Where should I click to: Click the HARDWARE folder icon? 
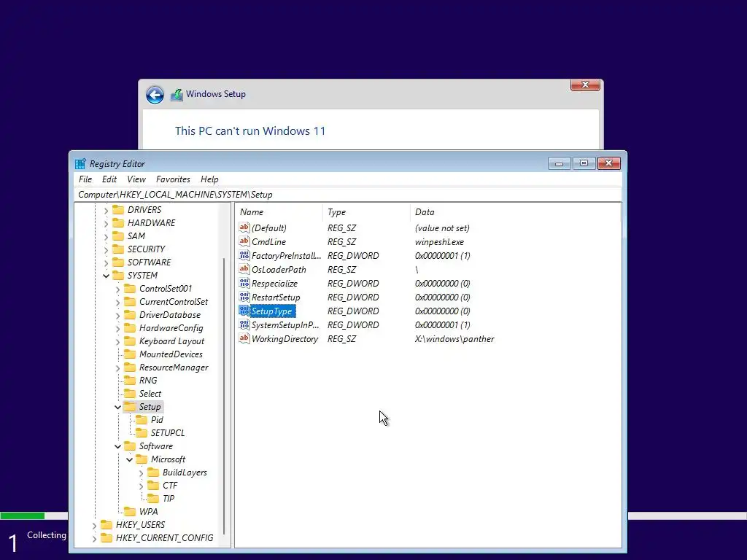118,222
